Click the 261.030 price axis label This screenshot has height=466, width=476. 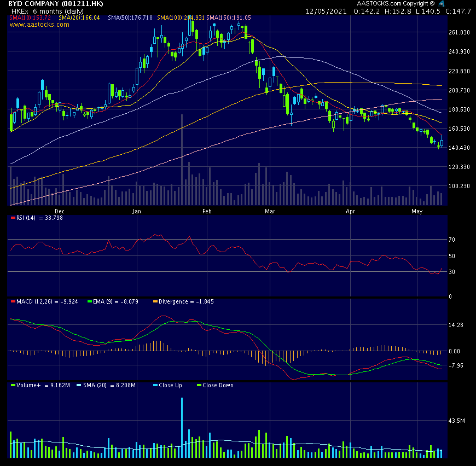(x=459, y=32)
